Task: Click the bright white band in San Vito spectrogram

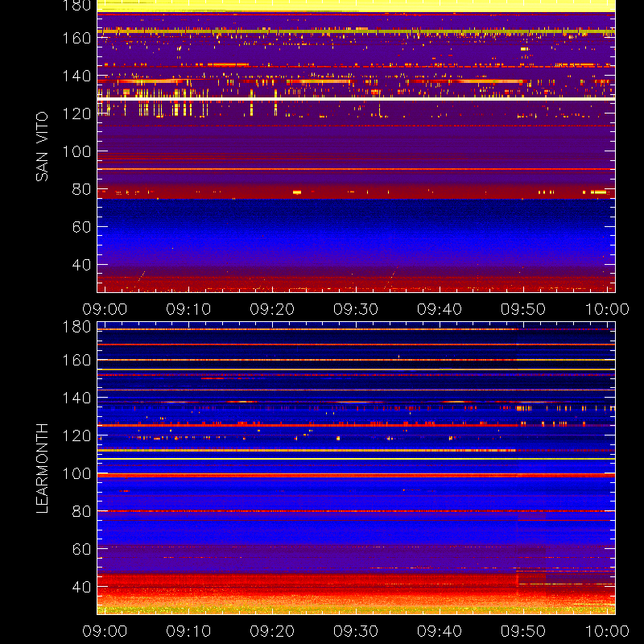Action: click(x=356, y=99)
